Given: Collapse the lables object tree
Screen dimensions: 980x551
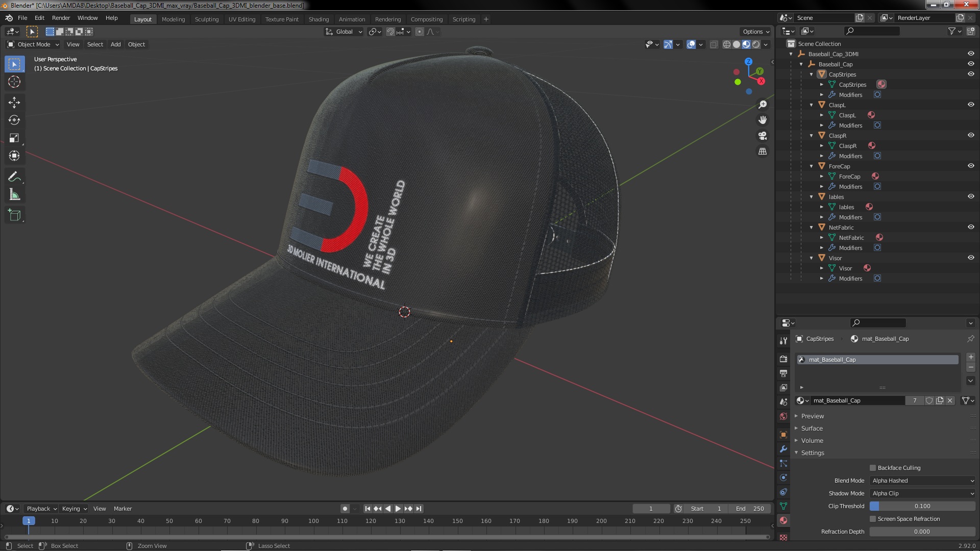Looking at the screenshot, I should click(812, 197).
